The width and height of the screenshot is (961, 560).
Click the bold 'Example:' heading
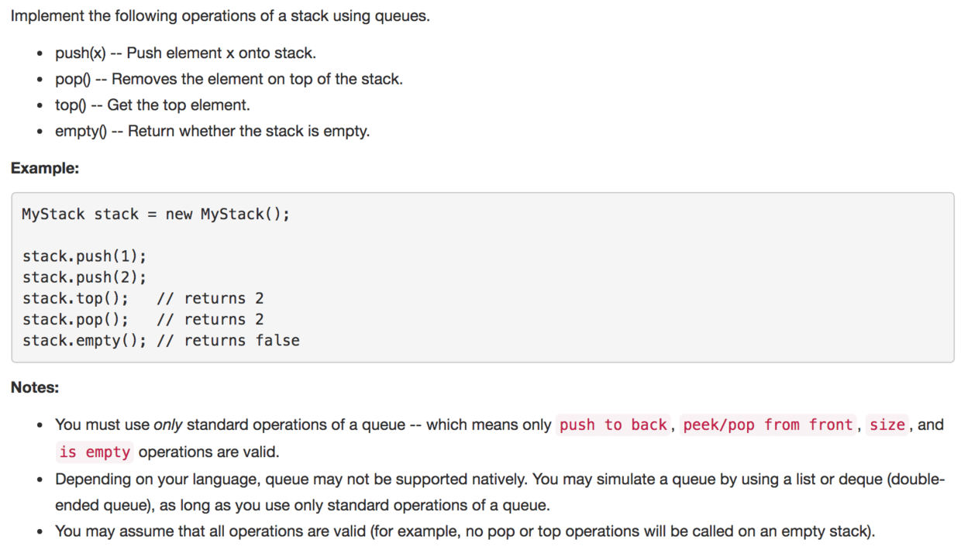coord(38,167)
